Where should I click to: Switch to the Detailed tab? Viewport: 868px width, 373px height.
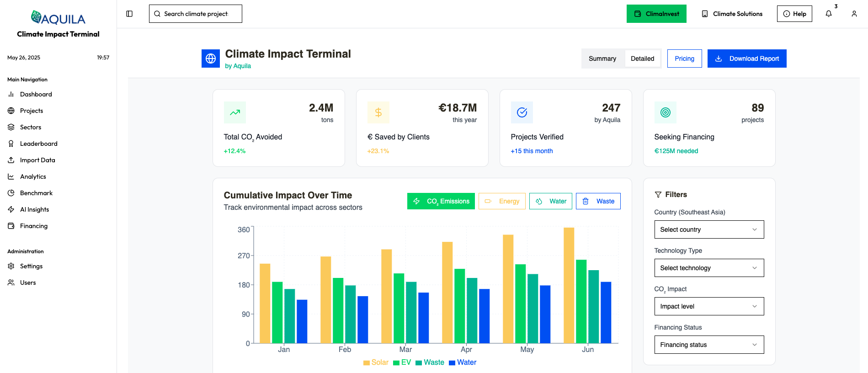tap(642, 59)
